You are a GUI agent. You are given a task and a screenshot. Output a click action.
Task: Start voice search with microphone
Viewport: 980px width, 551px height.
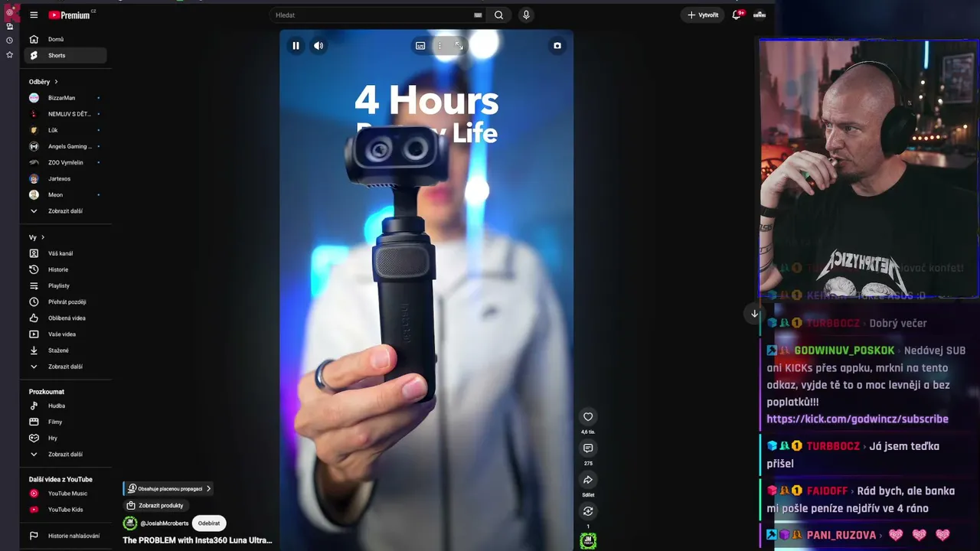[526, 15]
